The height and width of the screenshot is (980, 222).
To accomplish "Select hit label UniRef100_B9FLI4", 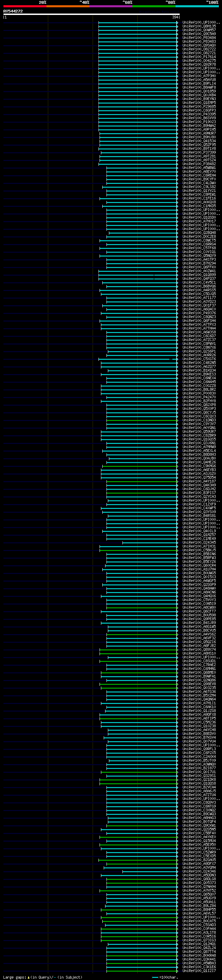I will tap(199, 84).
